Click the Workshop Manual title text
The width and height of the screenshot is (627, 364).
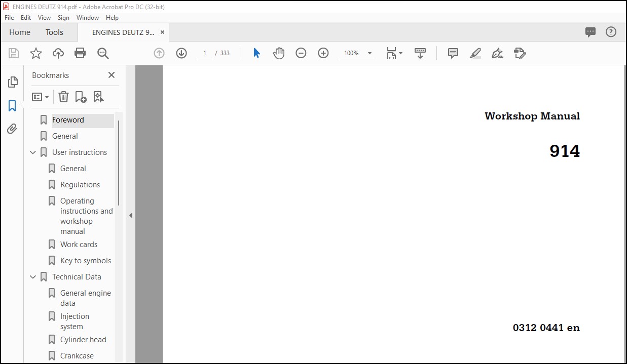click(532, 116)
